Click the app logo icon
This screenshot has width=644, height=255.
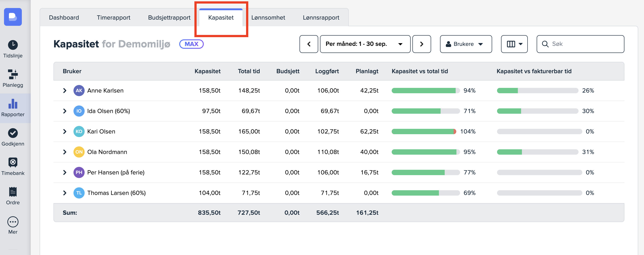[13, 17]
